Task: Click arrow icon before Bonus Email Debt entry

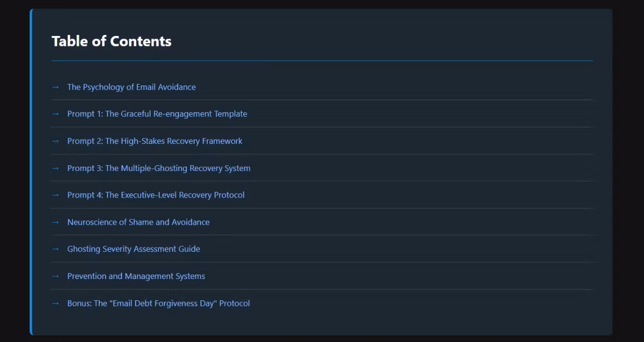Action: coord(55,303)
